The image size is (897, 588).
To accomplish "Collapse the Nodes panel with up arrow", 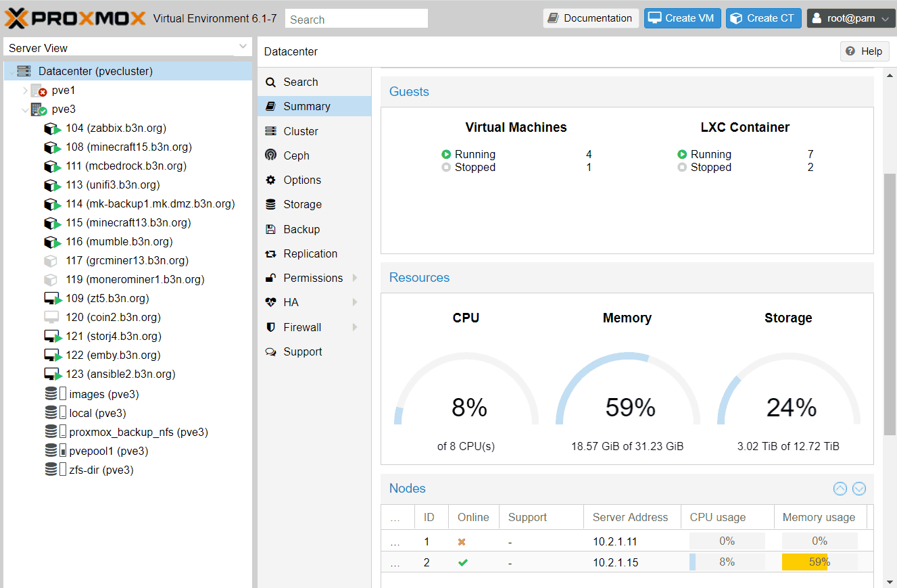I will point(840,489).
